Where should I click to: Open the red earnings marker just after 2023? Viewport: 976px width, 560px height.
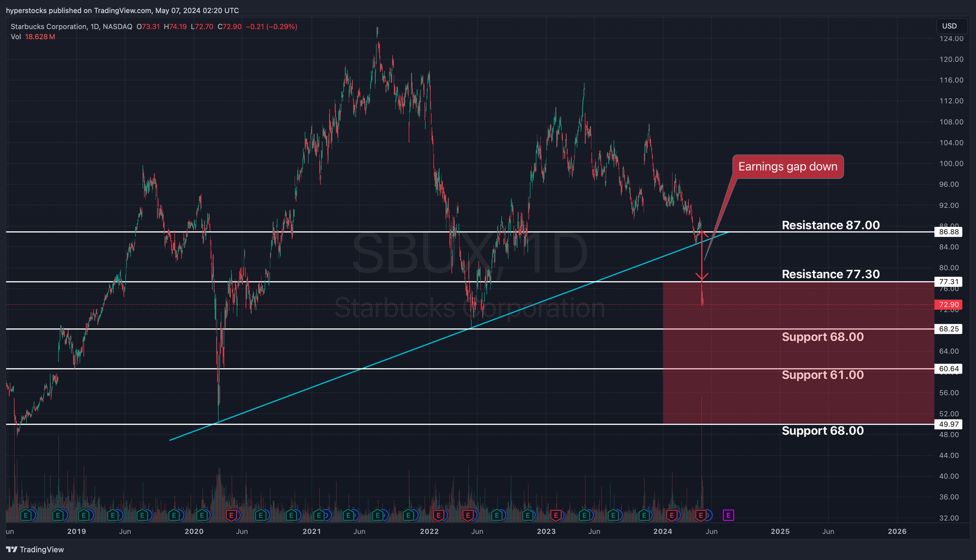[555, 515]
